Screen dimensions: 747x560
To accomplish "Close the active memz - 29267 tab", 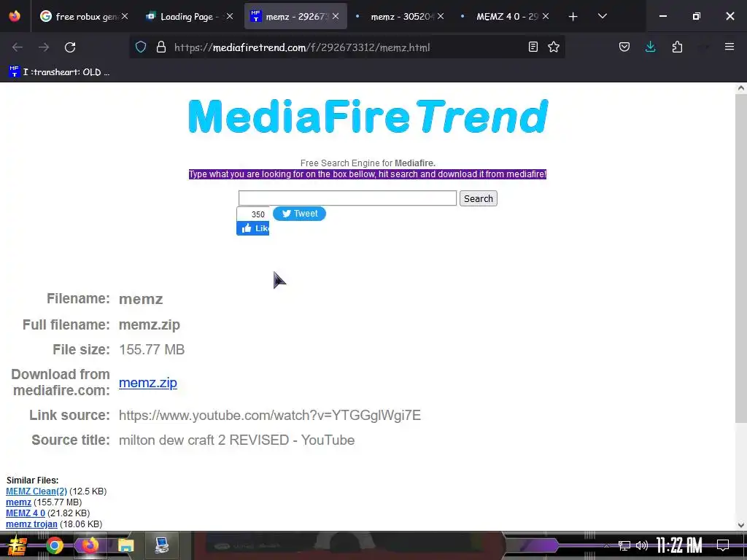I will coord(336,16).
